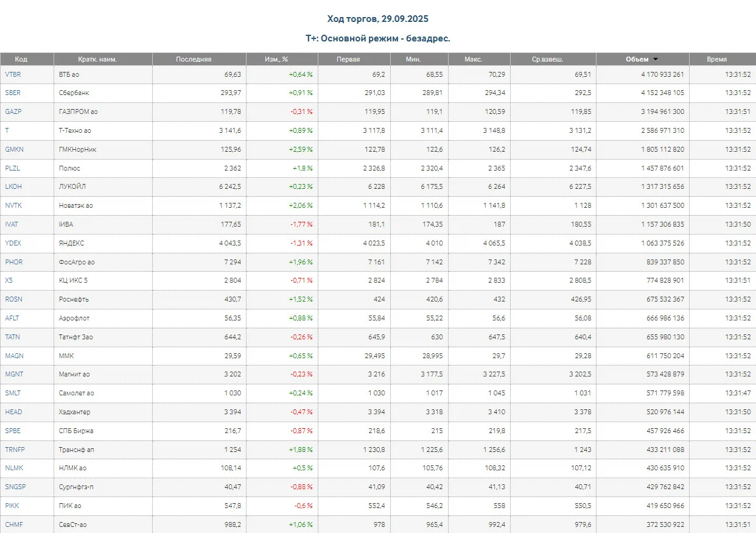The image size is (756, 533).
Task: Click change value +2,59 % for GMKN
Action: pyautogui.click(x=301, y=149)
